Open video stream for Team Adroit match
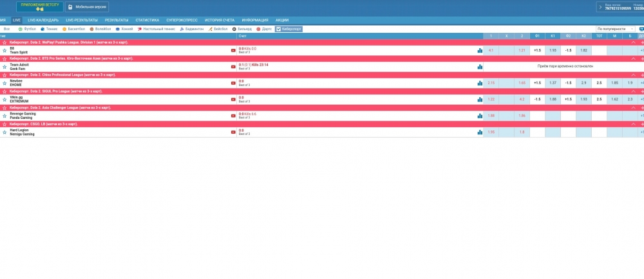This screenshot has height=279, width=644. point(233,67)
